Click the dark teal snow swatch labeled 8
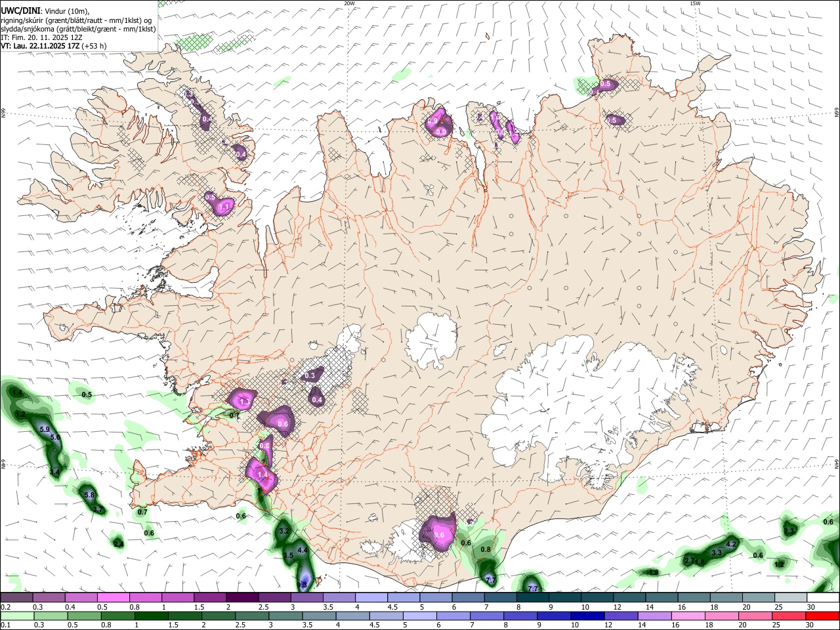The width and height of the screenshot is (840, 630). point(532,597)
